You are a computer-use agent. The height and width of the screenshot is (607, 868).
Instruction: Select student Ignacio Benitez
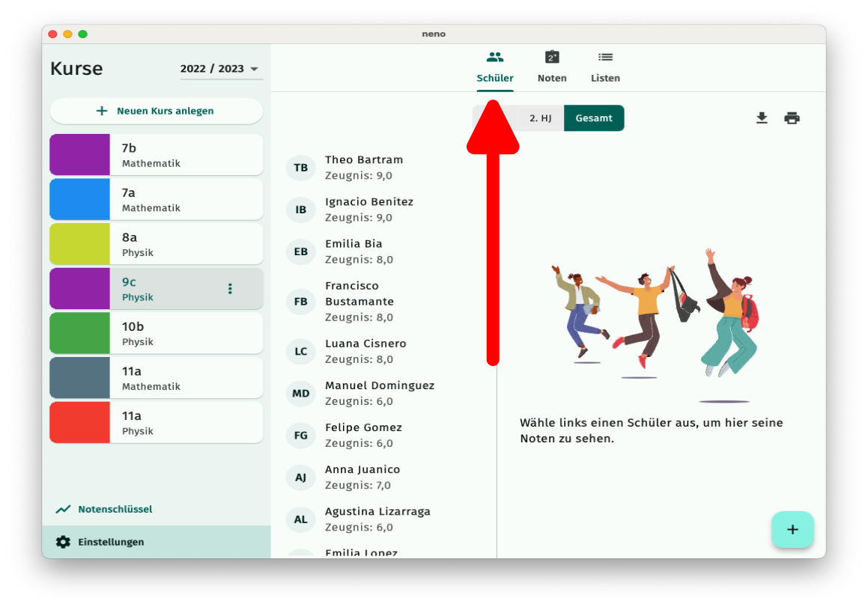pos(383,210)
